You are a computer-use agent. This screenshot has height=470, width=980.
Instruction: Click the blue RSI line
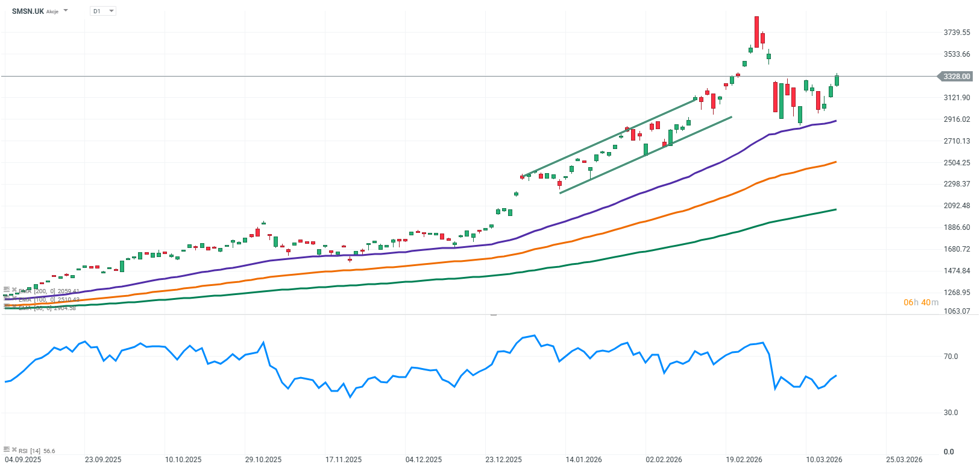pos(422,369)
